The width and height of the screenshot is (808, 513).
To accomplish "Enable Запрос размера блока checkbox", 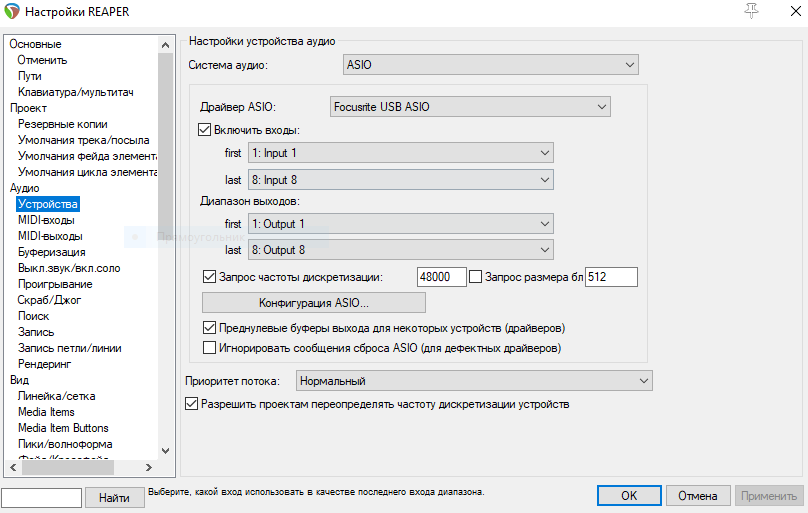I will [x=476, y=276].
